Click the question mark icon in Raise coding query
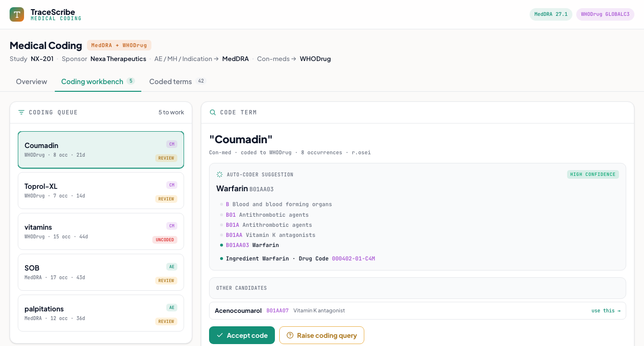The image size is (644, 346). pos(290,335)
